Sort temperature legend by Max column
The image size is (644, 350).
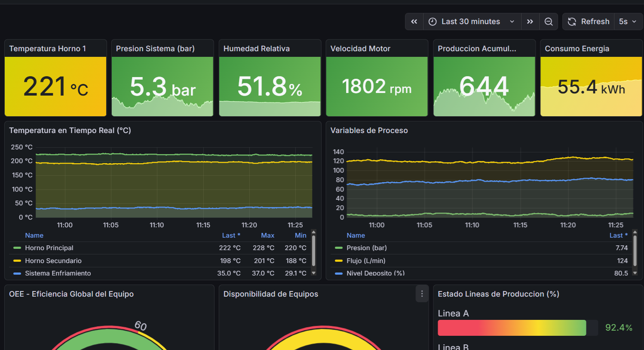coord(267,235)
